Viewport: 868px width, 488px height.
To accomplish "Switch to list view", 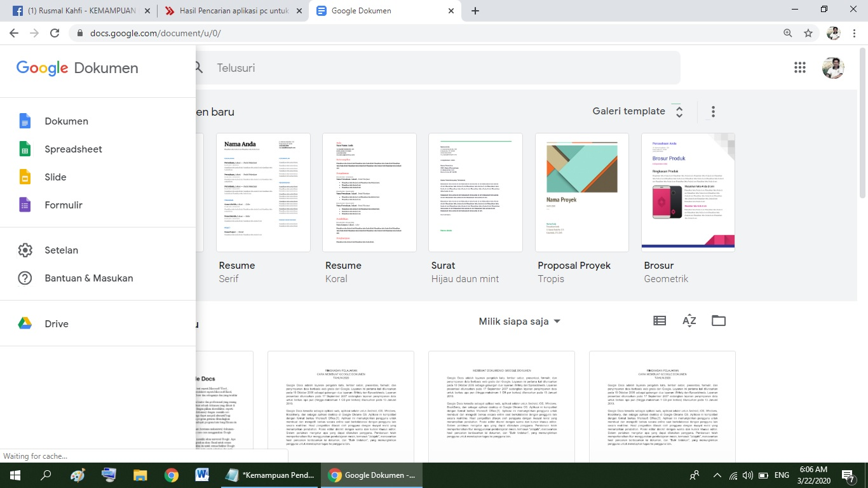I will tap(660, 321).
